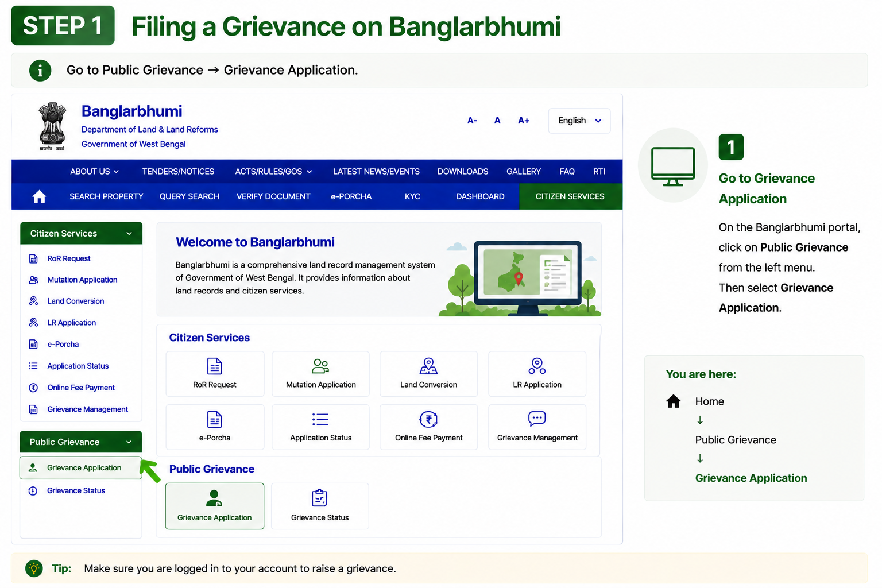The height and width of the screenshot is (588, 882).
Task: Open the Grievance Management chat card icon
Action: tap(537, 419)
